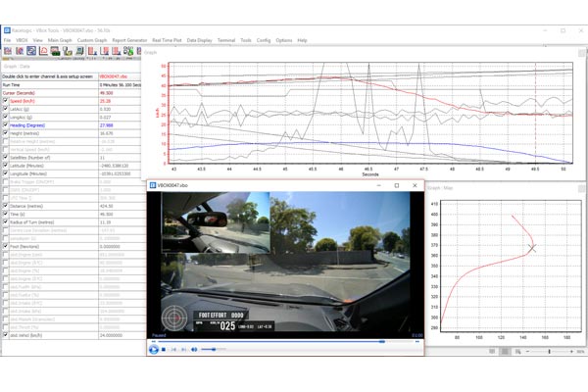Viewport: 588px width, 392px height.
Task: Open the Custom Graph menu
Action: (92, 40)
